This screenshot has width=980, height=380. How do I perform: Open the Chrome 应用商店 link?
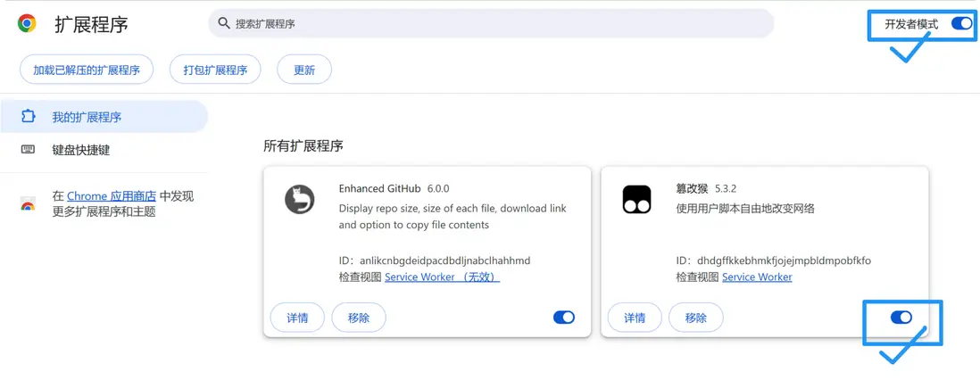click(112, 196)
